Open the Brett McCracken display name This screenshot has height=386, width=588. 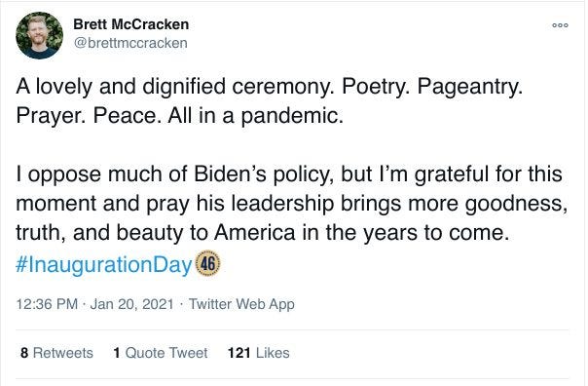pyautogui.click(x=130, y=24)
